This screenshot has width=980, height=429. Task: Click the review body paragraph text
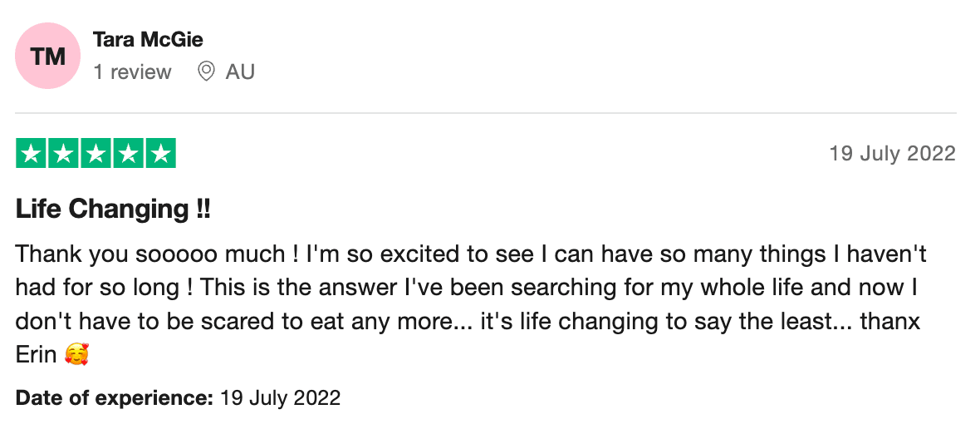[x=471, y=304]
